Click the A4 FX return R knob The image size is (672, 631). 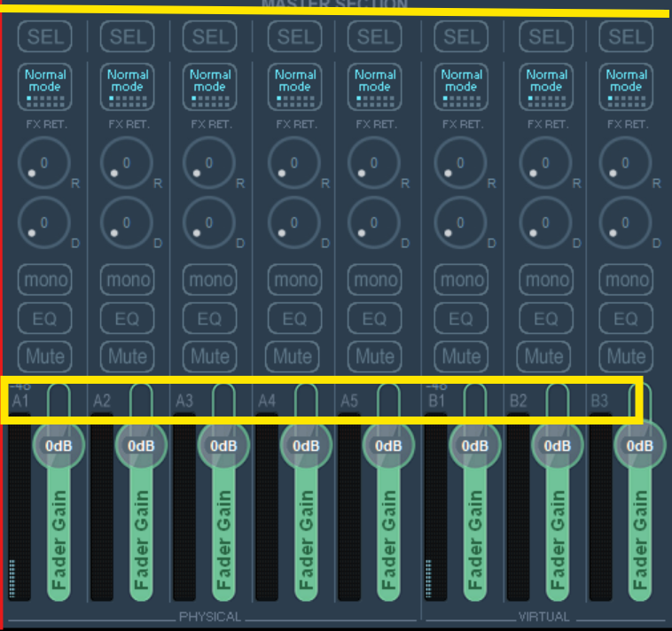click(x=292, y=164)
